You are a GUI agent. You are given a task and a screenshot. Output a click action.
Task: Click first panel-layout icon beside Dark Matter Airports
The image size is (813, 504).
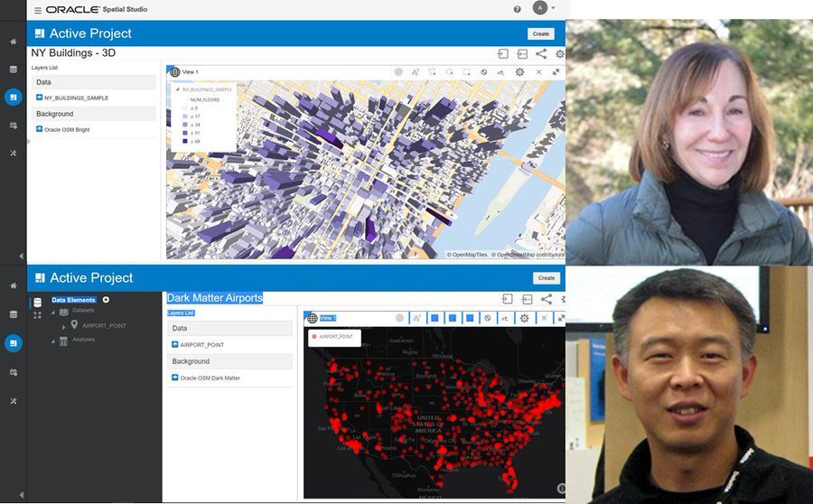click(x=508, y=299)
